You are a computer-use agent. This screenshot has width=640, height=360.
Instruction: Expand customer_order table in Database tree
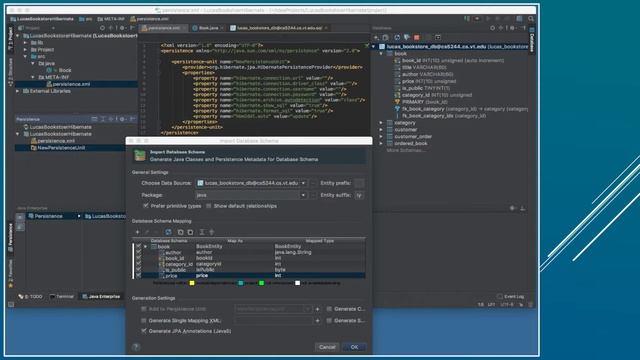(x=381, y=136)
